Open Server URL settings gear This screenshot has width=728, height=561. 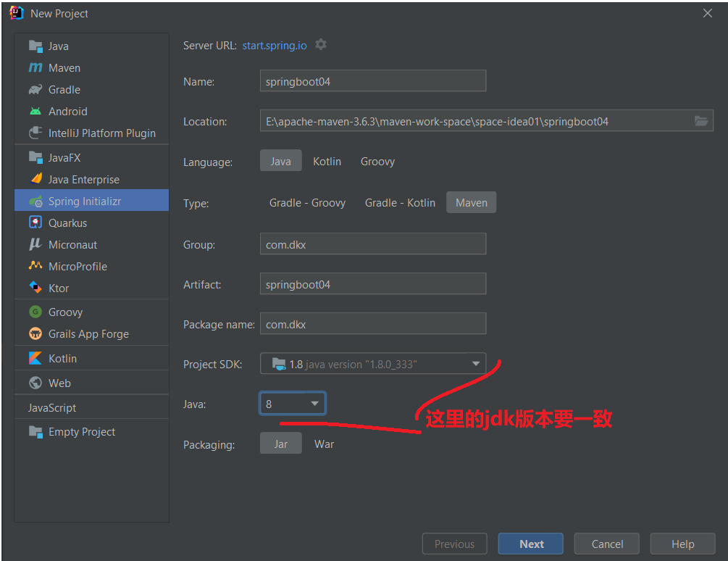point(321,45)
